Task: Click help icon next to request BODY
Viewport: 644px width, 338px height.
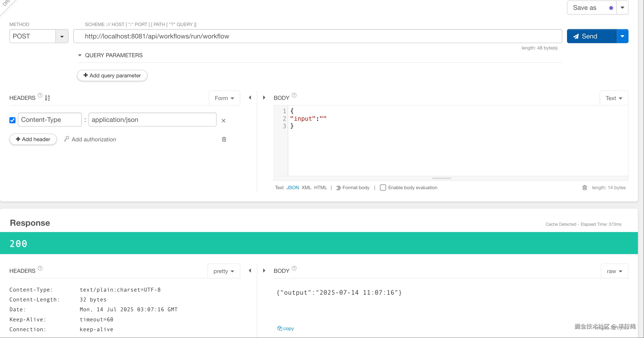Action: [294, 95]
